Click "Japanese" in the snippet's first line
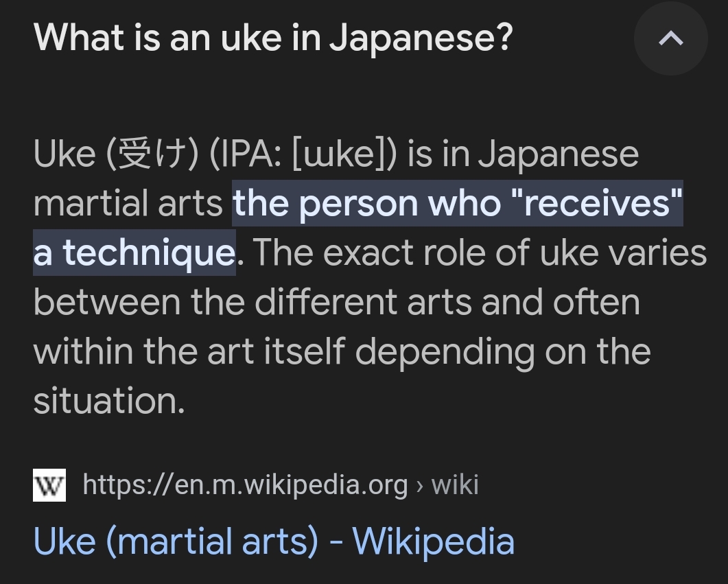 [x=559, y=154]
